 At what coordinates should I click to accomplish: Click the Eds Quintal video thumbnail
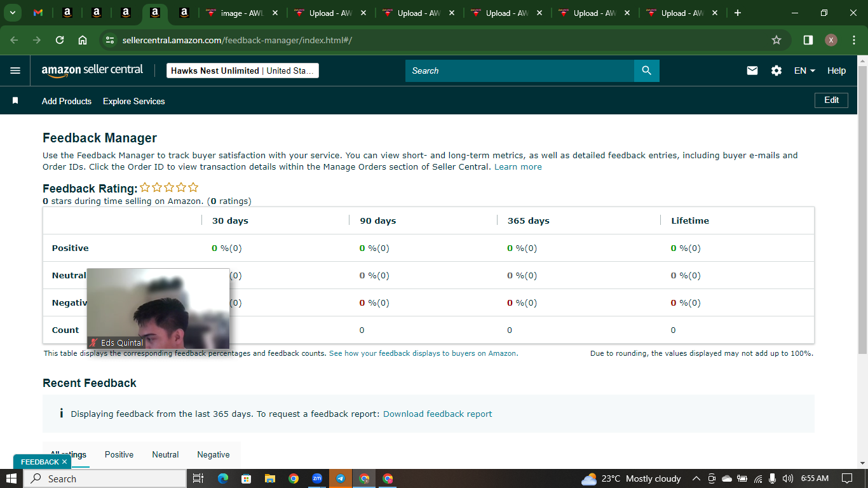158,308
